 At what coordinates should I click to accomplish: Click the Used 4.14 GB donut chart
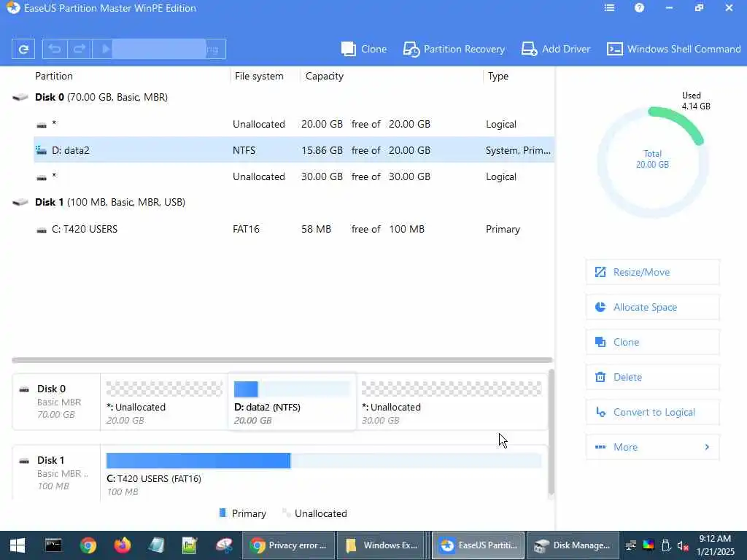click(x=653, y=162)
